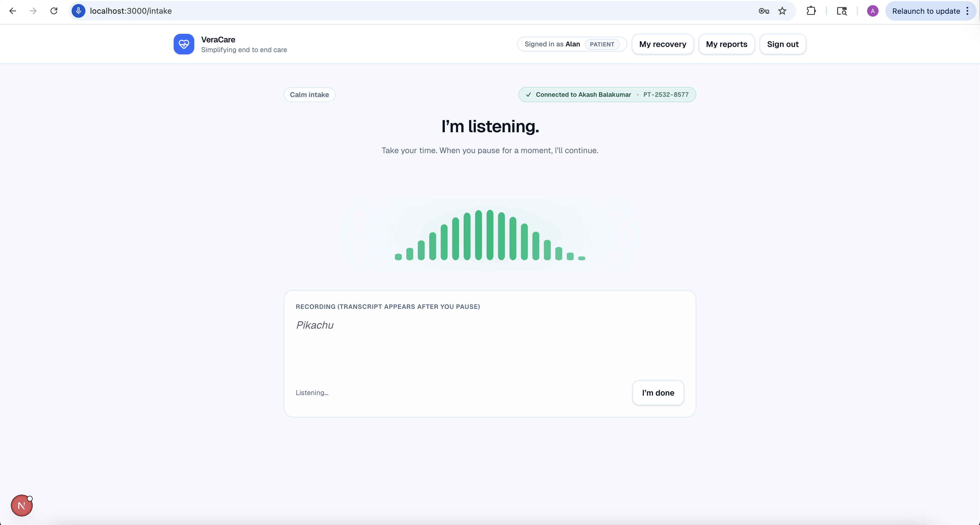Click Relaunch to update button

click(x=926, y=11)
